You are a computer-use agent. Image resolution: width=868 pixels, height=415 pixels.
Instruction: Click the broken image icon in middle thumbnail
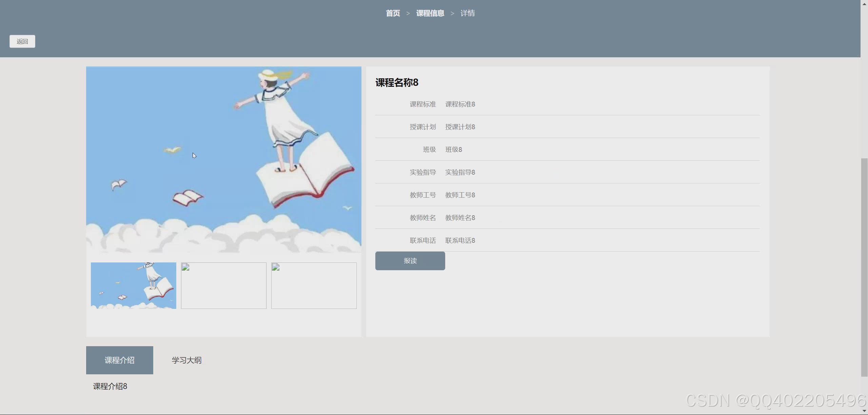pyautogui.click(x=185, y=267)
